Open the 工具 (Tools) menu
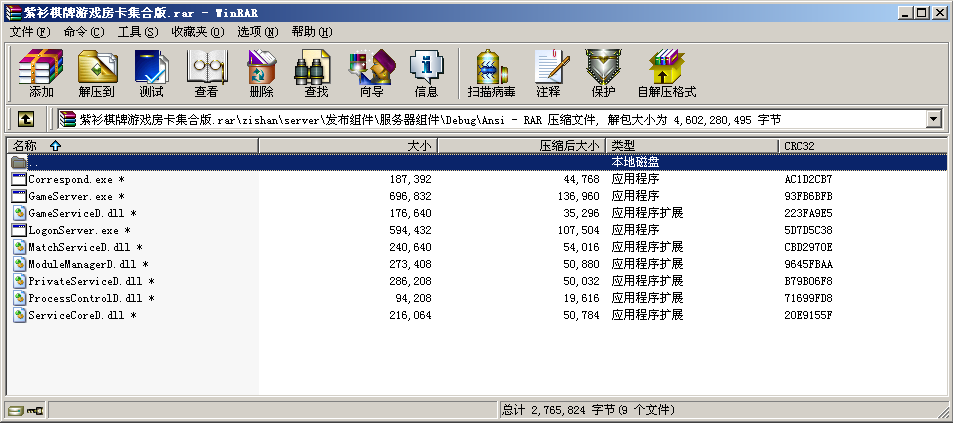 click(138, 32)
